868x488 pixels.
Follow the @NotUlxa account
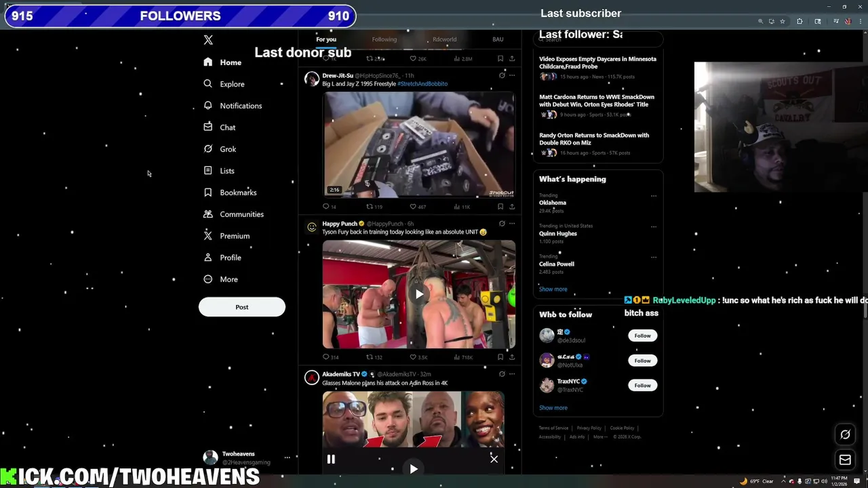tap(642, 361)
